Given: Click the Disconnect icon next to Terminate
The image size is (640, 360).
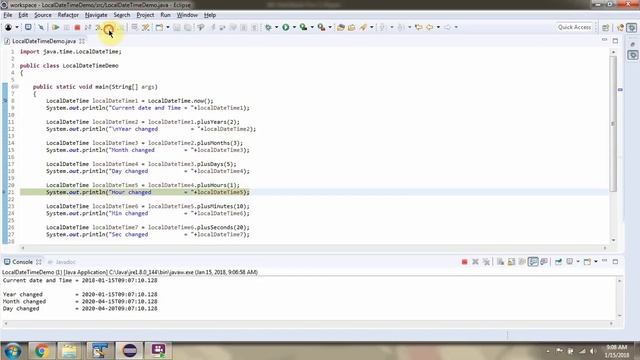Looking at the screenshot, I should tap(88, 27).
